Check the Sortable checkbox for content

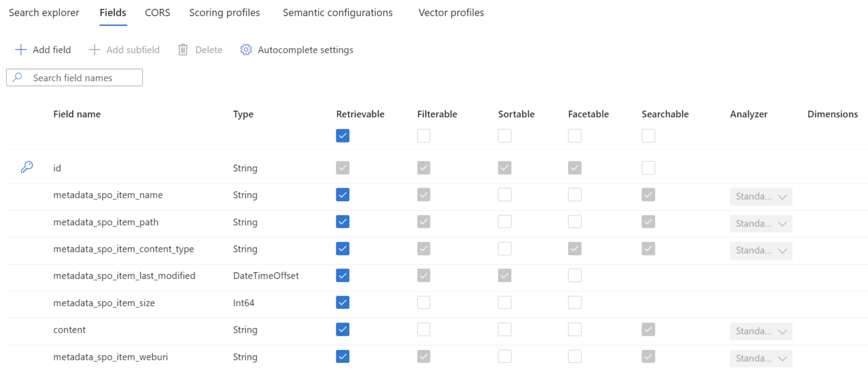click(505, 329)
